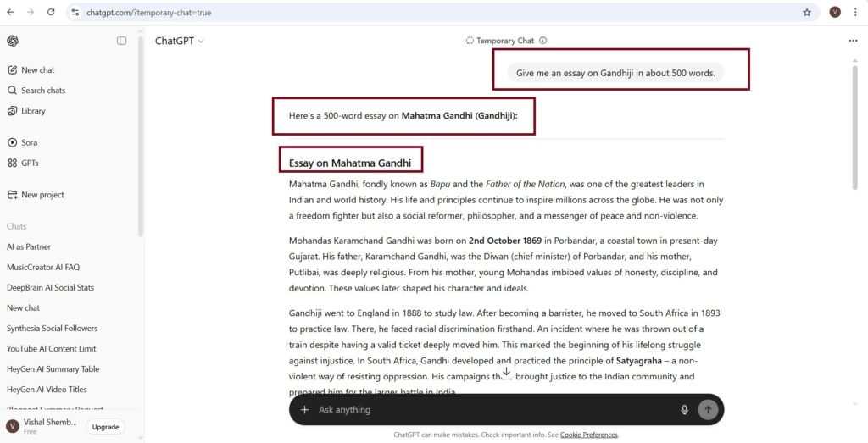Click the ChatGPT logo icon in sidebar
The width and height of the screenshot is (868, 443).
tap(13, 41)
